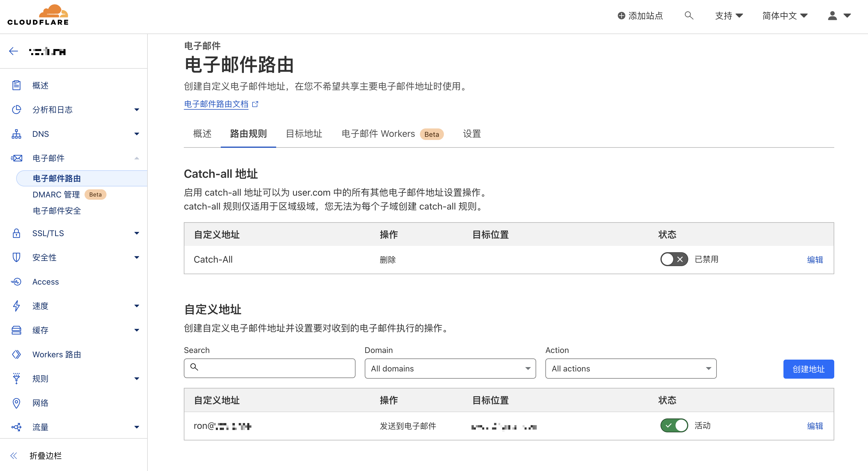The image size is (868, 471).
Task: Switch to the 设置 tab
Action: [x=472, y=134]
